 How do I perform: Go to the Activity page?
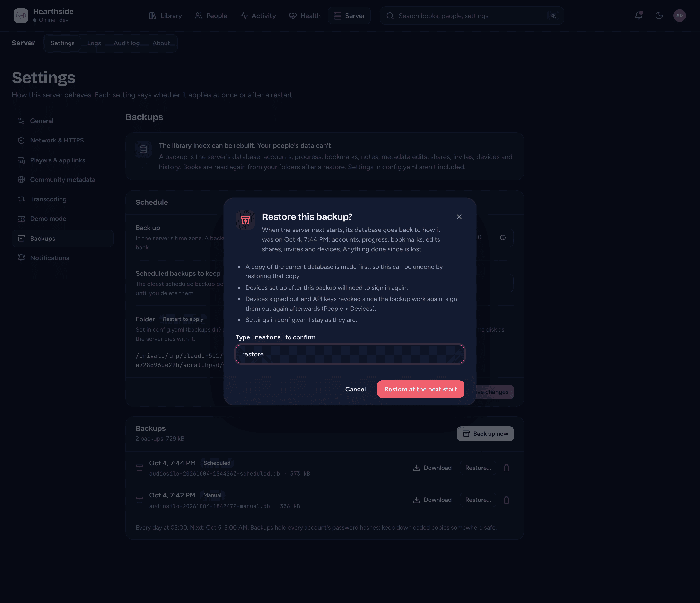tap(258, 16)
